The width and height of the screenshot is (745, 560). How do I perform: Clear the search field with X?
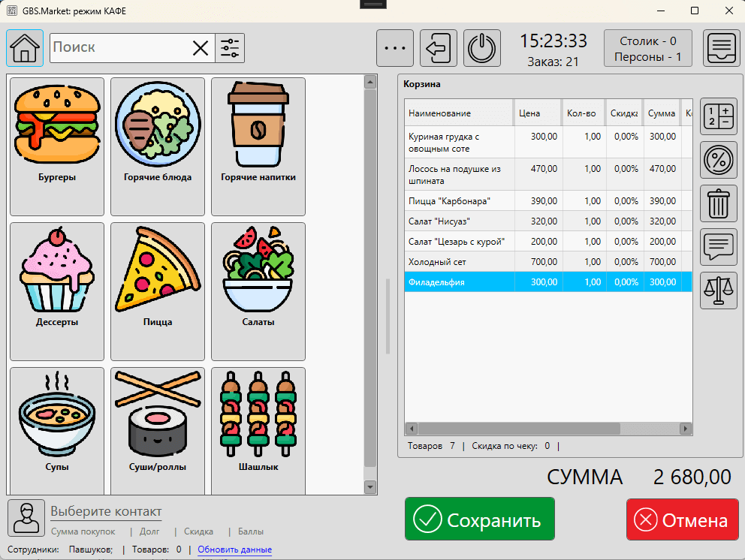point(201,48)
